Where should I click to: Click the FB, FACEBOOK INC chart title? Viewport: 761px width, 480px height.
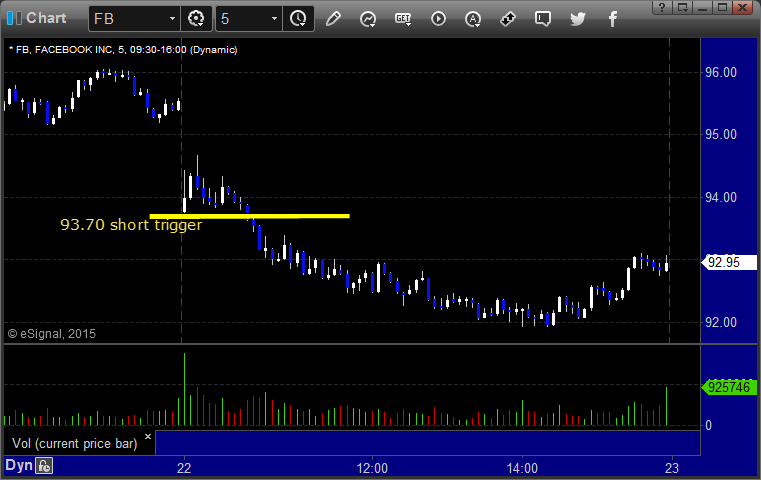123,50
